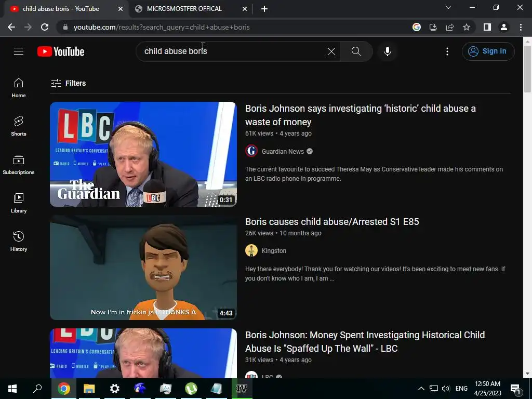Open notification center icon

pyautogui.click(x=515, y=389)
